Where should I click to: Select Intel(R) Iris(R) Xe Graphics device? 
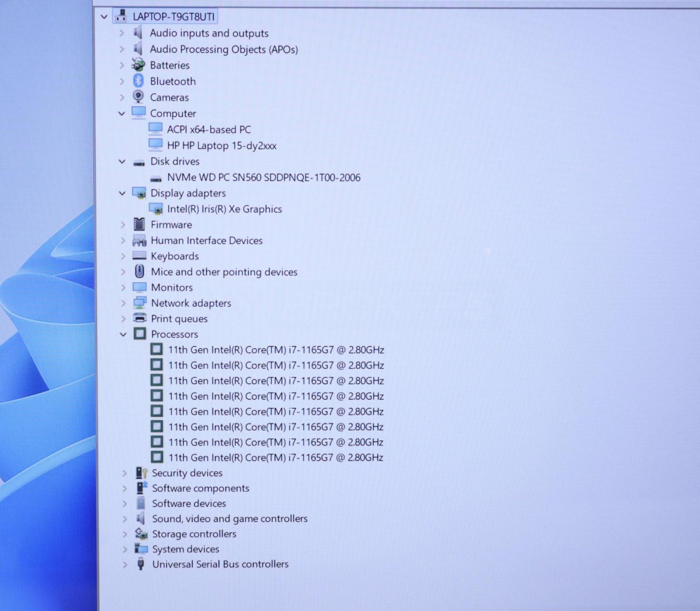coord(224,209)
